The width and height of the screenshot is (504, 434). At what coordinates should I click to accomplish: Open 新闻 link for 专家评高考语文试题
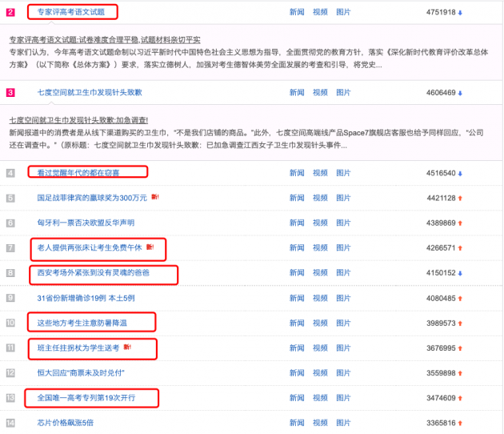[x=297, y=13]
